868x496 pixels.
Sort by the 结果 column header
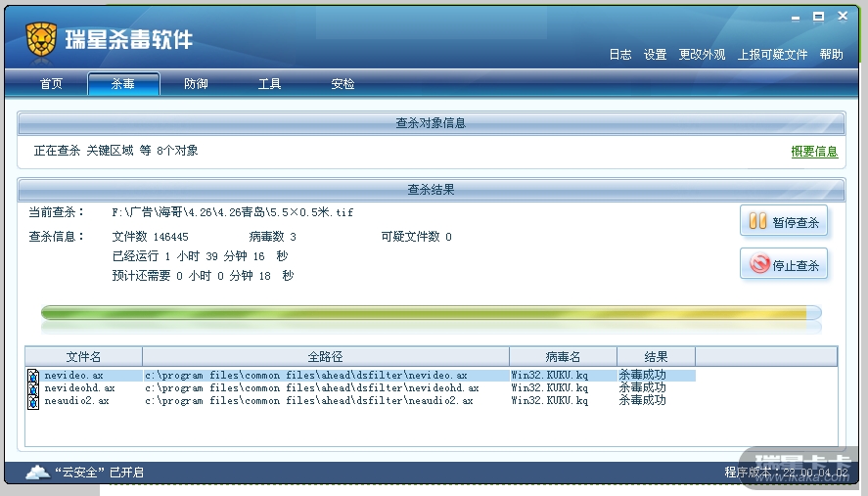(656, 356)
